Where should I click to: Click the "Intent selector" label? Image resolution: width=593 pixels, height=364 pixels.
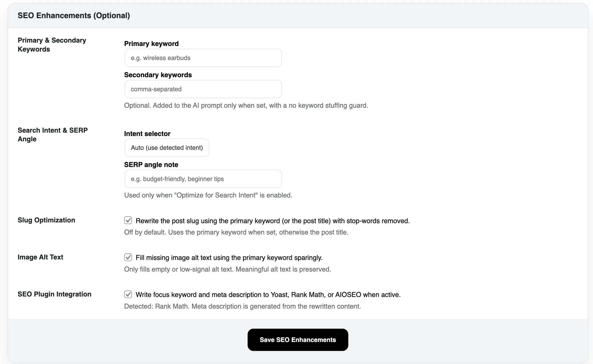pyautogui.click(x=147, y=134)
